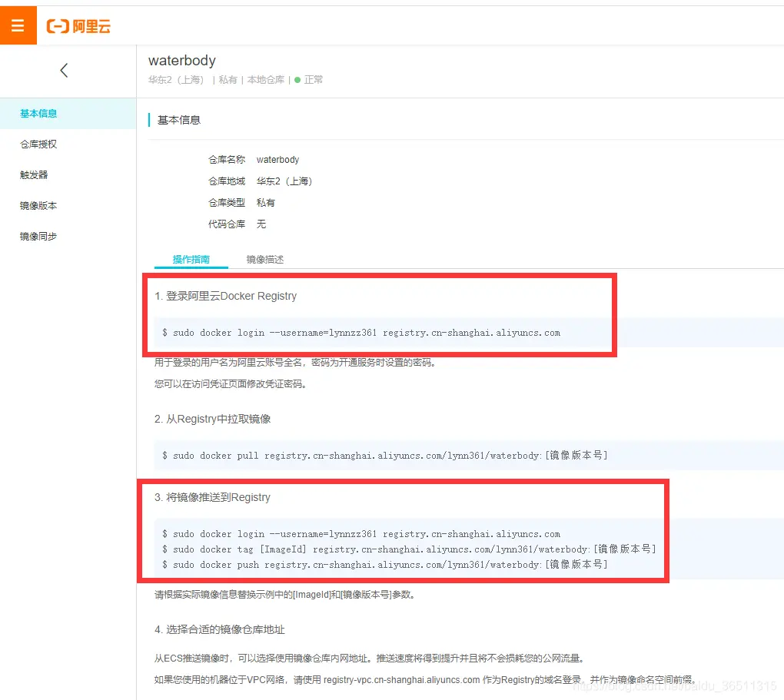Click heading 2. 从Registry中拉取镜像
784x700 pixels.
212,419
